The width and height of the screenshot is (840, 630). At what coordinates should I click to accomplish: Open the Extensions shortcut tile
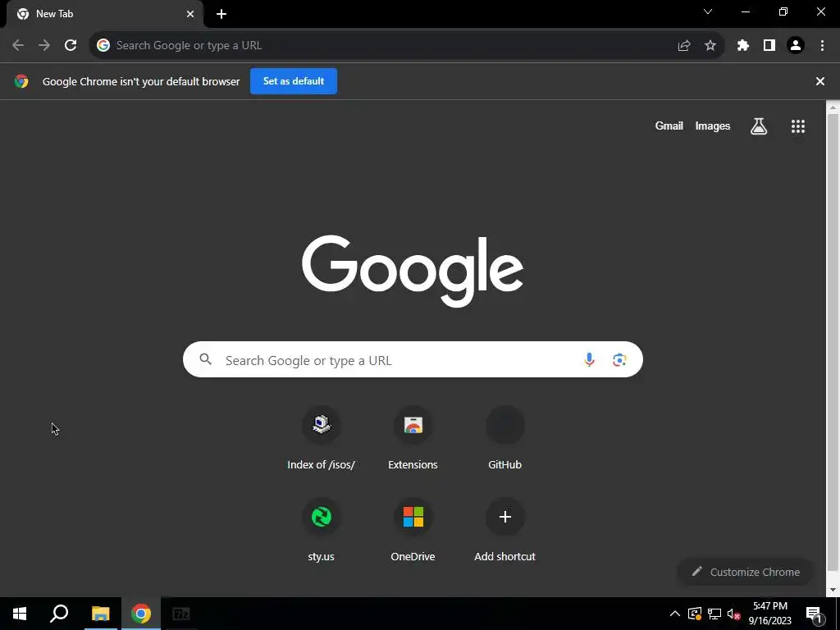pyautogui.click(x=413, y=439)
